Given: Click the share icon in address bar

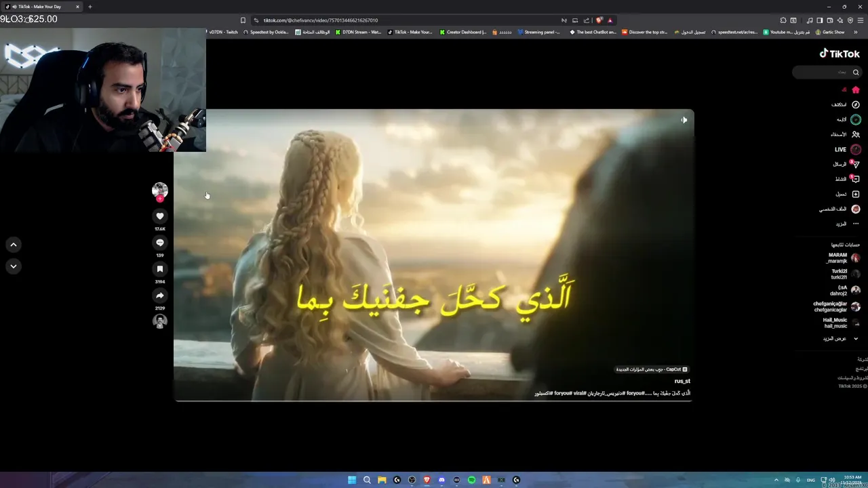Looking at the screenshot, I should point(587,20).
